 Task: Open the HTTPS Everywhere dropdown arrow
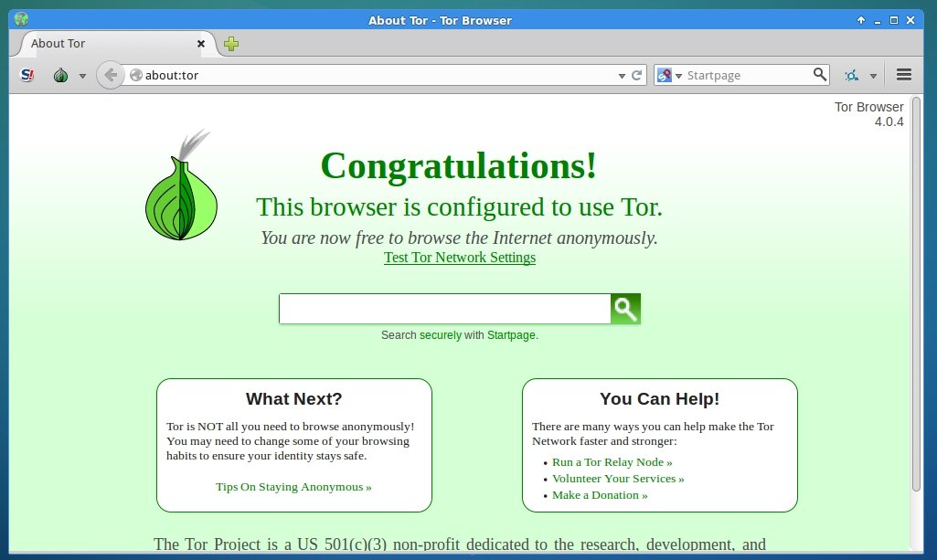coord(873,76)
